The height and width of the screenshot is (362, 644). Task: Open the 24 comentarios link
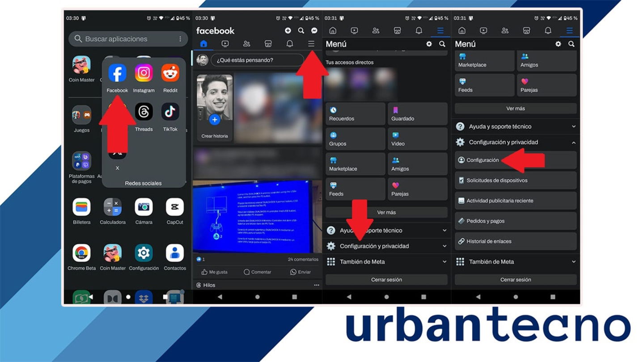pos(303,259)
